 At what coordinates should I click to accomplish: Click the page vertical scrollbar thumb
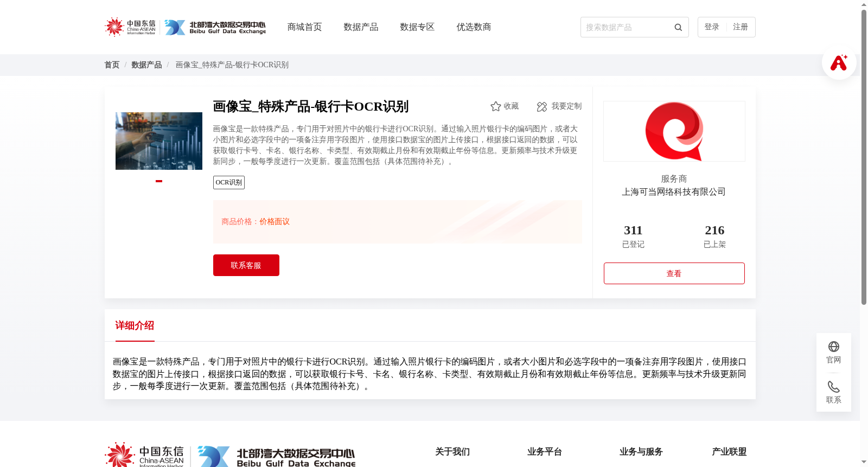click(864, 157)
